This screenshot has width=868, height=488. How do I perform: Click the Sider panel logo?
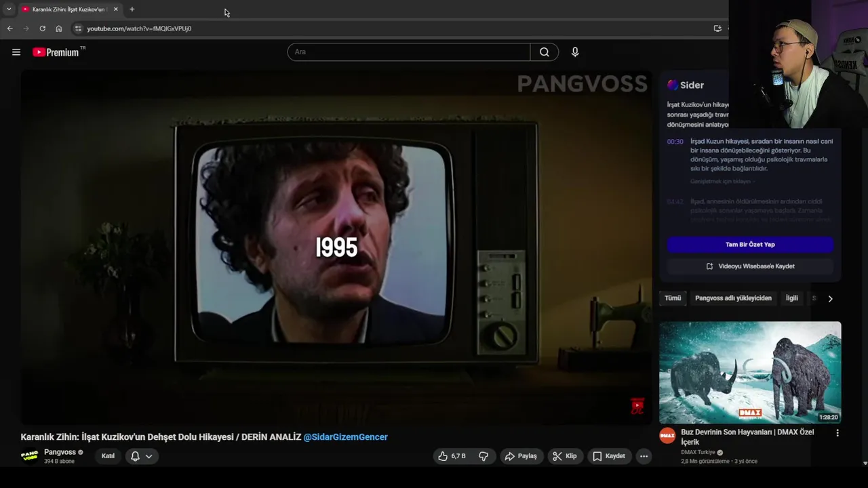[686, 85]
